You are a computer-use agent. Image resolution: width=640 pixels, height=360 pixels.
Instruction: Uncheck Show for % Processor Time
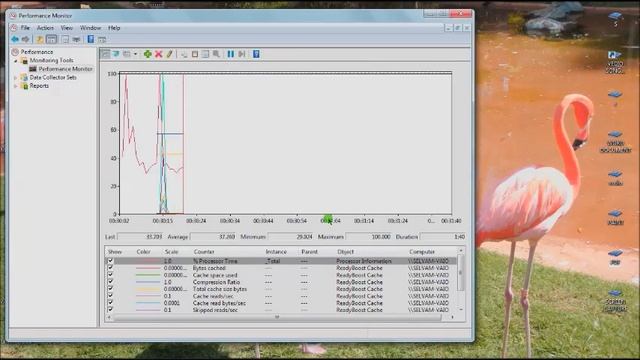pyautogui.click(x=110, y=261)
